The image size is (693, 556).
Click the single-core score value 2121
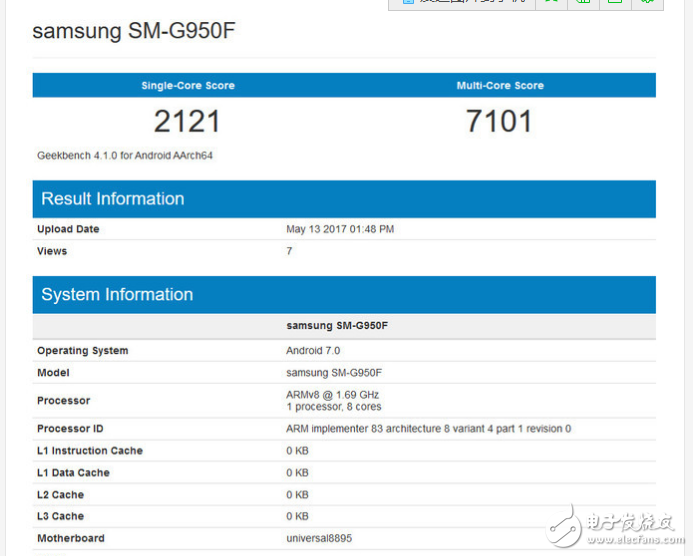click(x=187, y=122)
